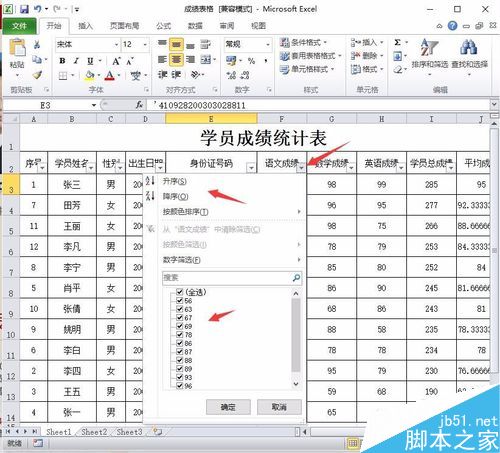Viewport: 500px width, 453px height.
Task: Switch to the 公式 ribbon tab
Action: pos(163,26)
